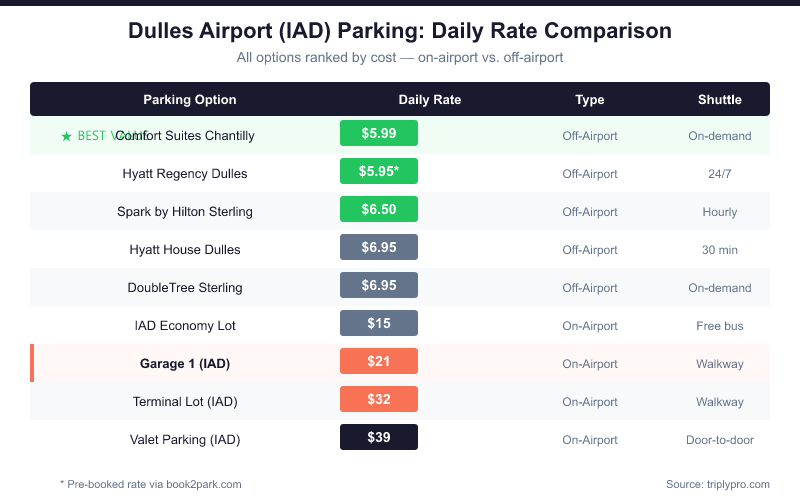The width and height of the screenshot is (800, 500).
Task: Select the $21 orange rate badge
Action: pyautogui.click(x=379, y=362)
